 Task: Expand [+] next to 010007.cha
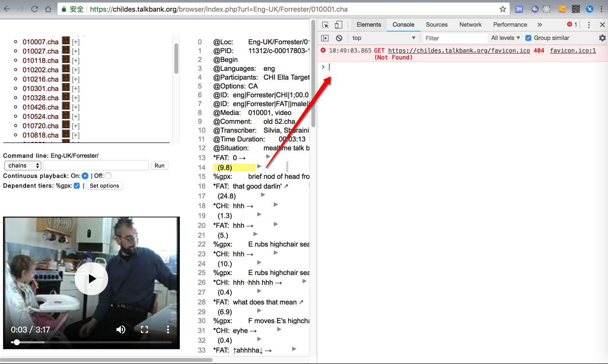coord(76,42)
